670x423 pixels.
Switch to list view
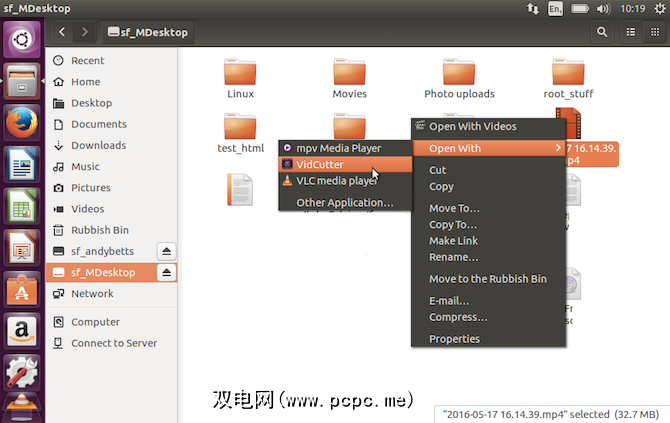tap(631, 32)
